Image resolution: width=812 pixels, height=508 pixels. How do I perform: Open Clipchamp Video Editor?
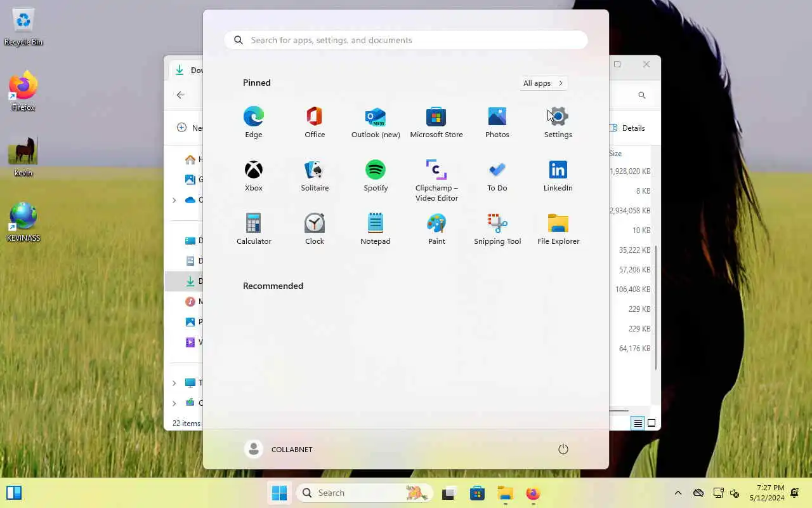[x=436, y=180]
